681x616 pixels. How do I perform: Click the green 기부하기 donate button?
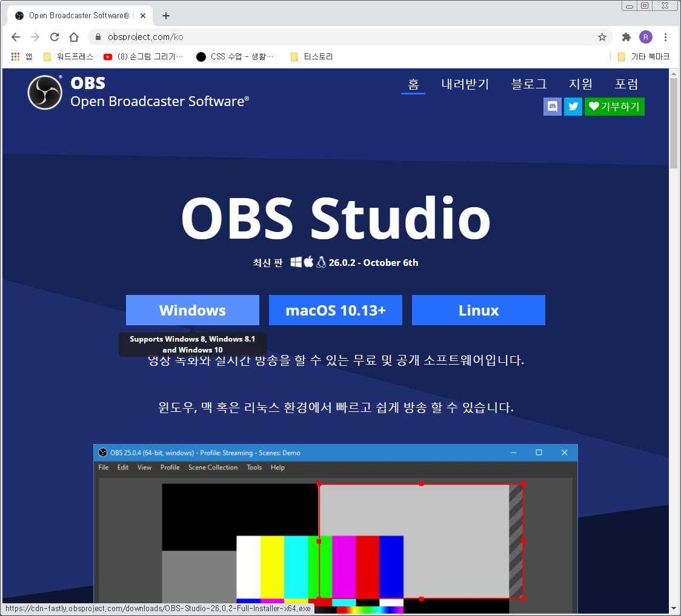(614, 107)
